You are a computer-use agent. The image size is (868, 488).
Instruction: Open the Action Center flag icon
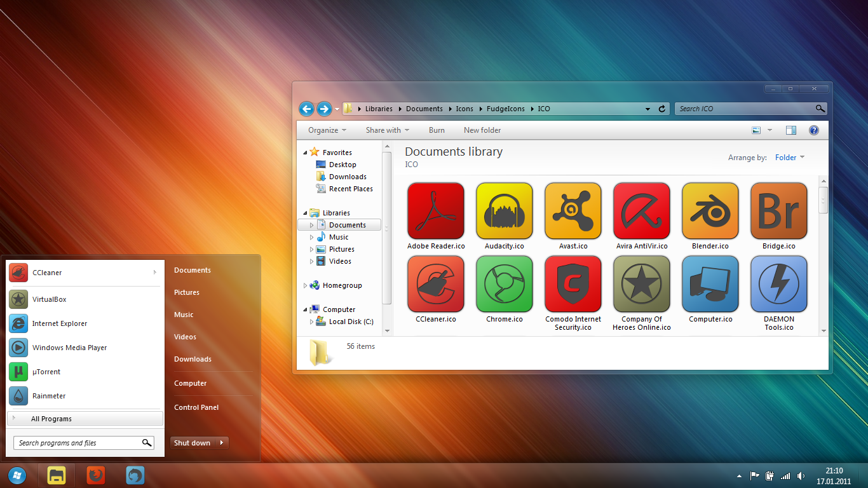click(x=755, y=475)
